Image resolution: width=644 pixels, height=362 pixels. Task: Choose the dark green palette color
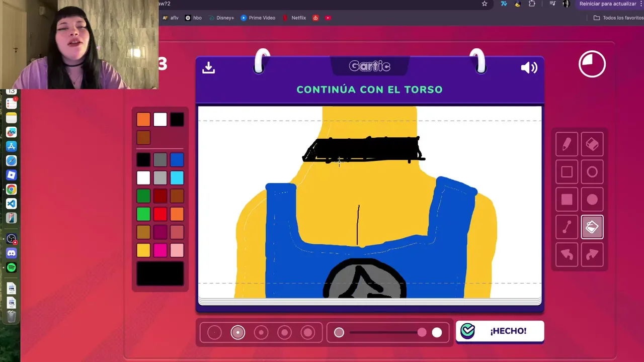[143, 196]
